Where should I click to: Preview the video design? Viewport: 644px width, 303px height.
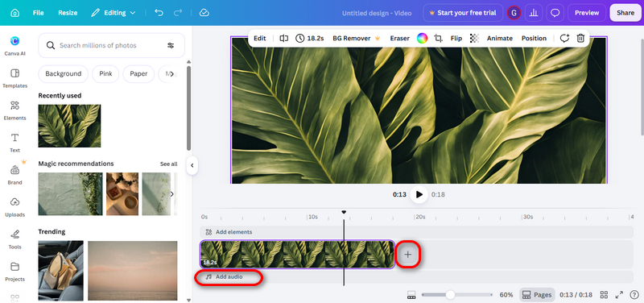(x=587, y=13)
